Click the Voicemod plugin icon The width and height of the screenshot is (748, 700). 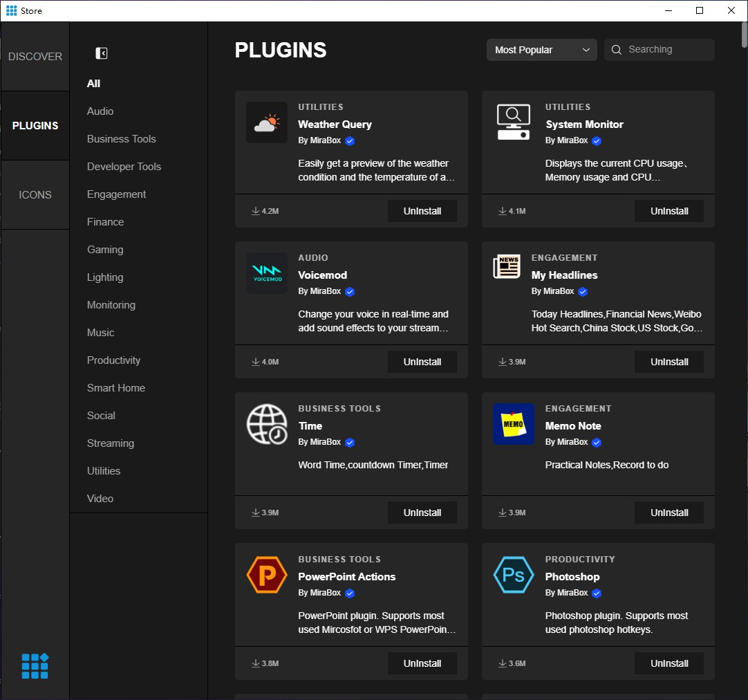tap(267, 273)
